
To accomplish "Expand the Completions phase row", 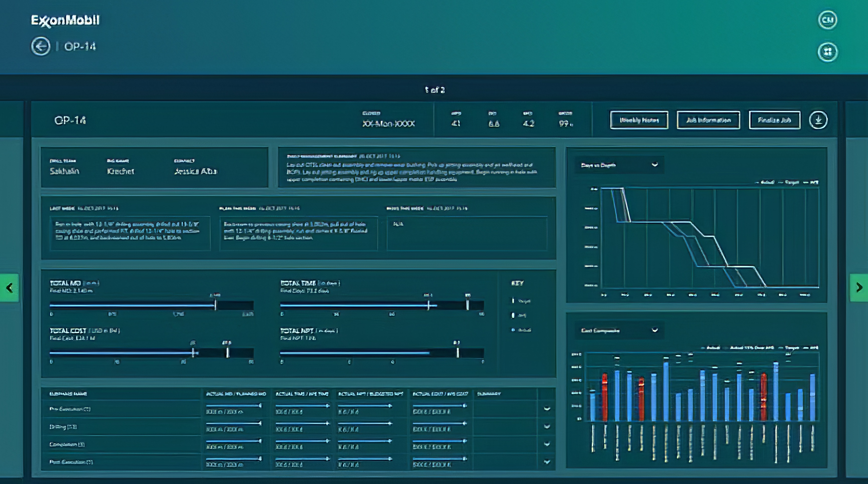I will [547, 444].
